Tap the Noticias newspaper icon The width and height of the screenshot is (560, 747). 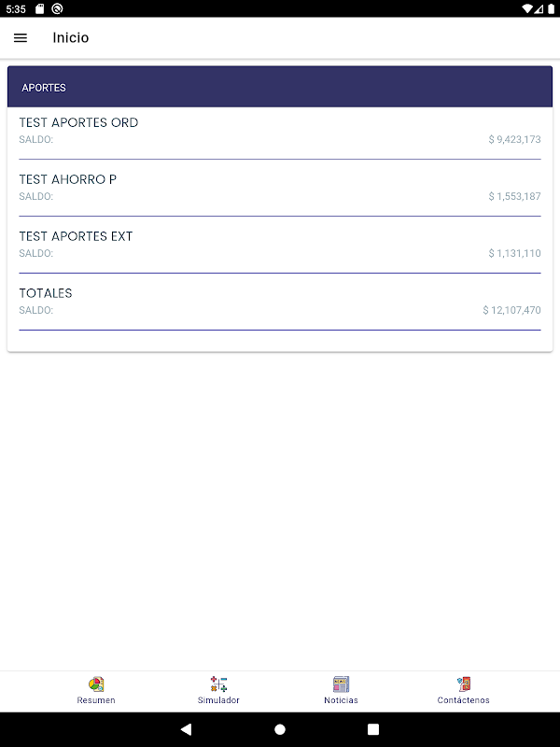[x=341, y=684]
